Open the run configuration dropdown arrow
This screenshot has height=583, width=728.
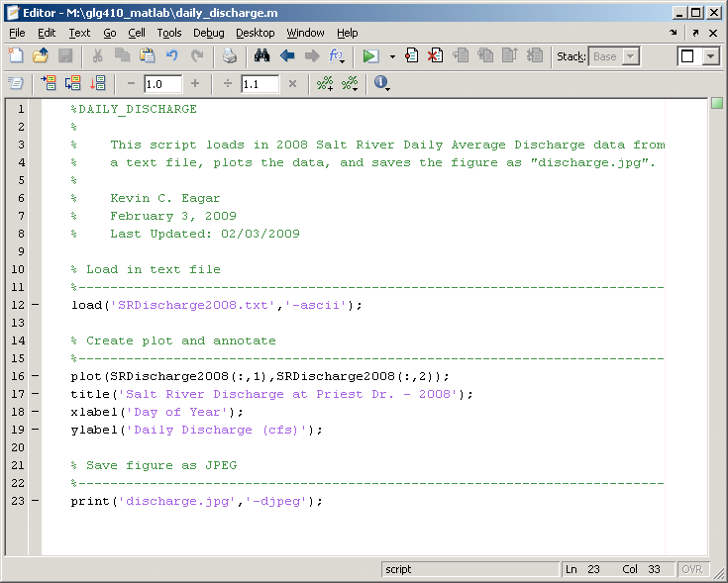point(393,56)
